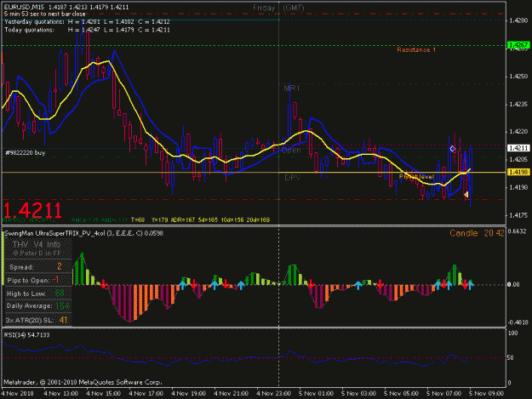Click the 'DPv' level label
Screen dimensions: 532x399
tap(292, 177)
